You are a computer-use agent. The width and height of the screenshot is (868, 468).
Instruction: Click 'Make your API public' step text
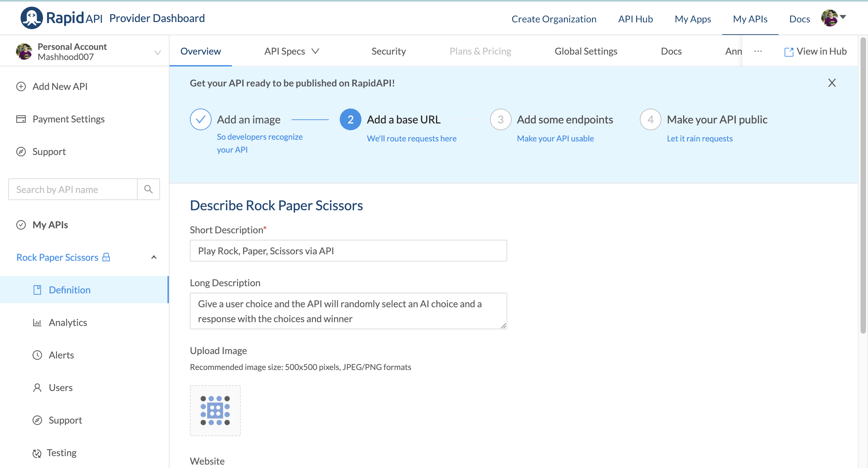pyautogui.click(x=717, y=119)
